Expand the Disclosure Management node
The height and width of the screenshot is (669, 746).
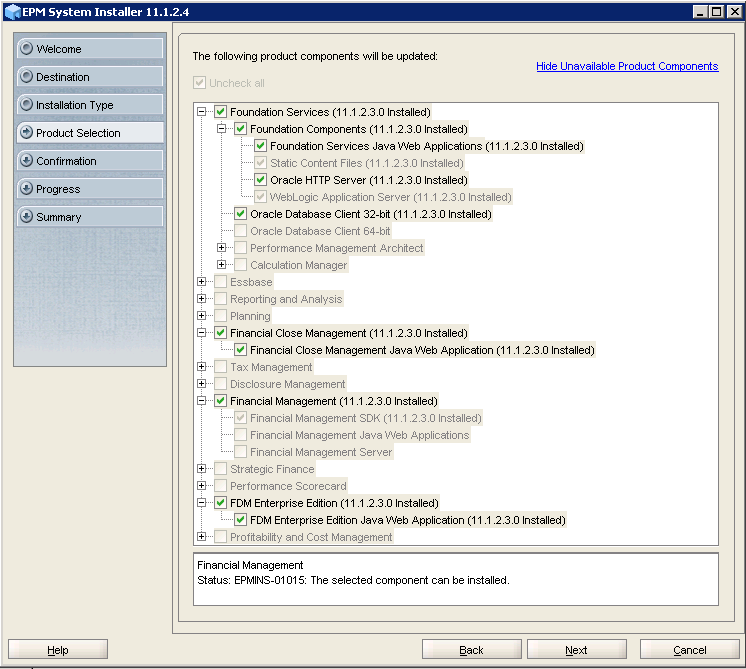click(x=202, y=384)
